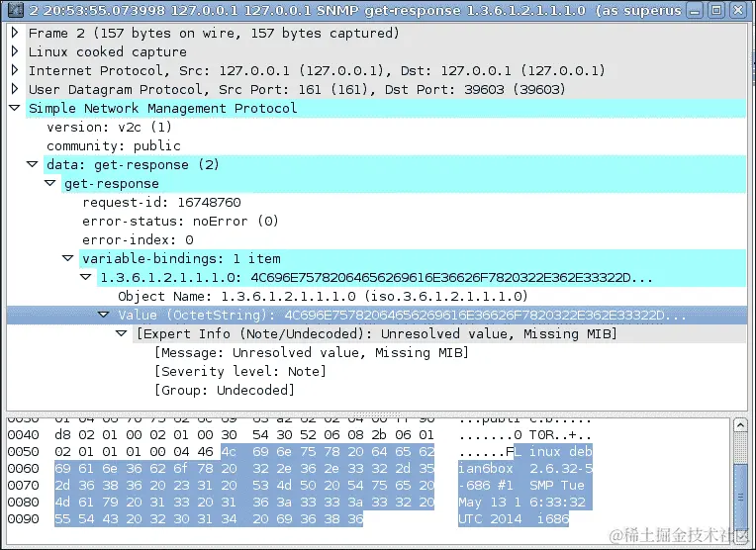Select the variable-bindings: 1 item row
The image size is (756, 550).
[413, 258]
